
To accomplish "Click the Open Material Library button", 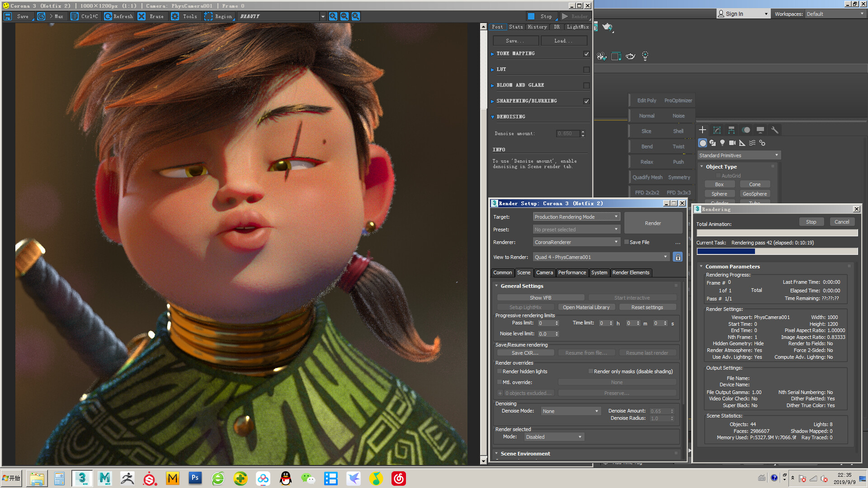I will pos(586,307).
